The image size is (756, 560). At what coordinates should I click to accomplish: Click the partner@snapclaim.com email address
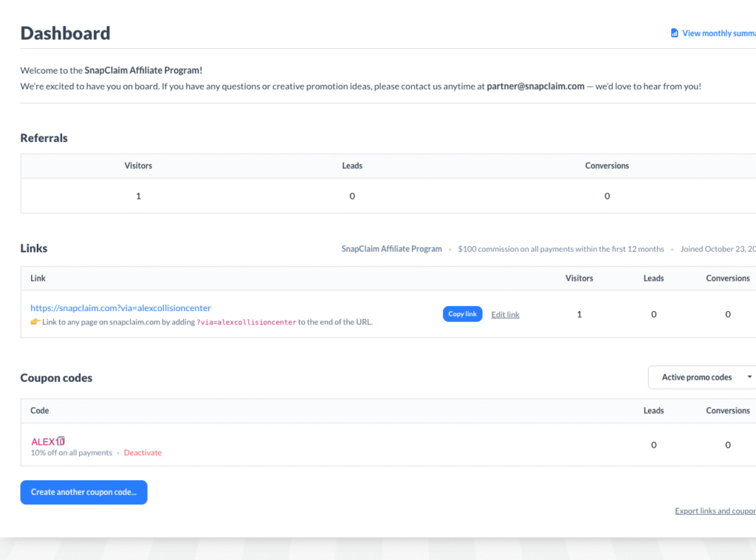click(535, 86)
